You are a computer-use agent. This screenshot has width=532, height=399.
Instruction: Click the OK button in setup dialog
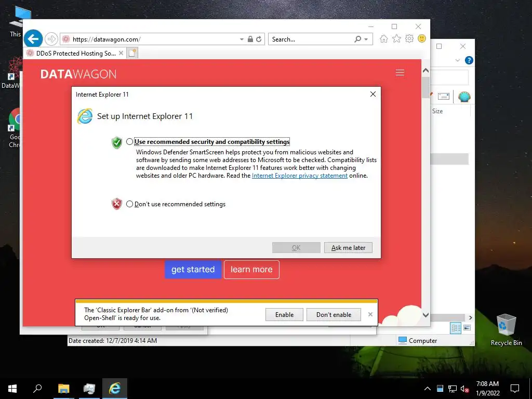coord(296,248)
